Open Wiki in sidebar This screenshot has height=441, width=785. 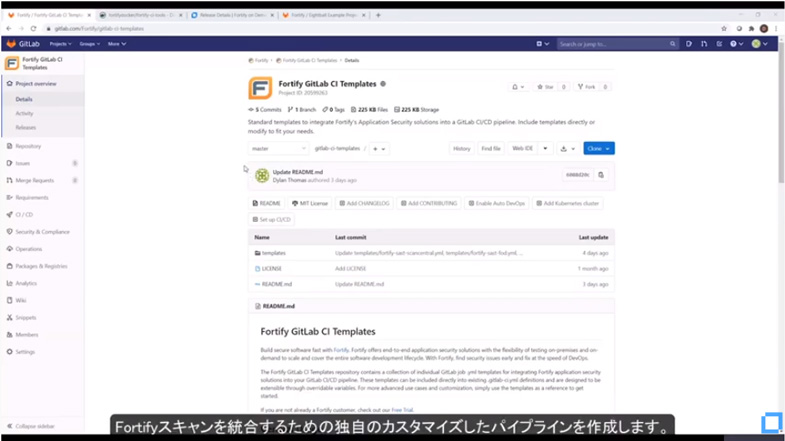tap(21, 300)
